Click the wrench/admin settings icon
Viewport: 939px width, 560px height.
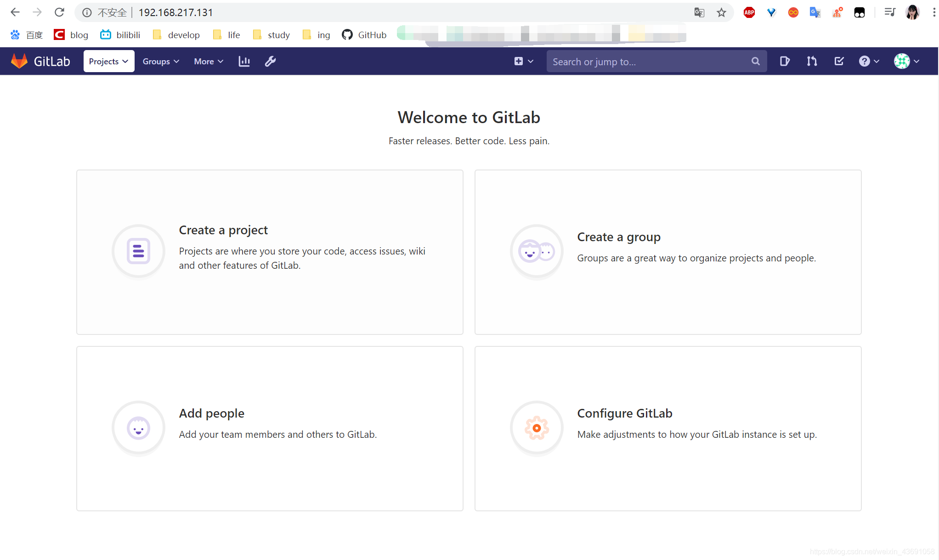pyautogui.click(x=270, y=62)
